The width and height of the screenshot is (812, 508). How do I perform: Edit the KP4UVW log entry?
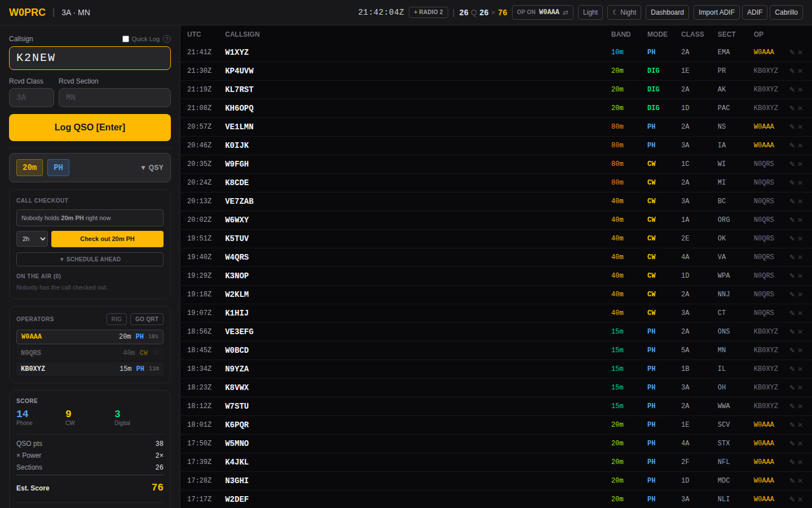[x=792, y=71]
